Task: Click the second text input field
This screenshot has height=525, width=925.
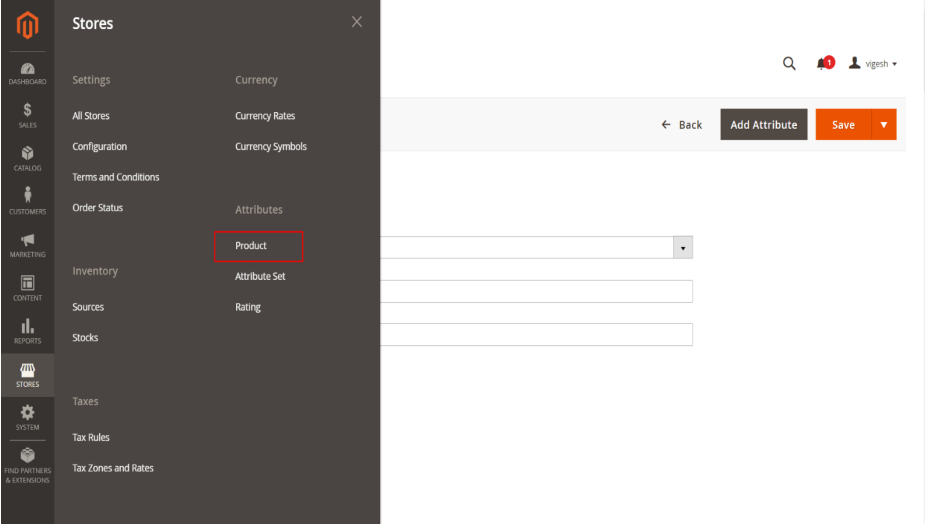Action: pos(536,334)
